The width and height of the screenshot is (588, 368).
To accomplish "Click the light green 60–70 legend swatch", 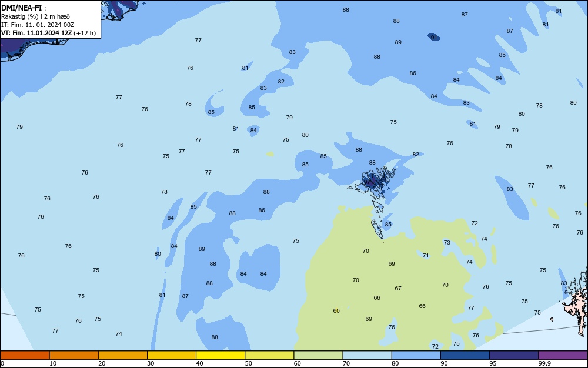I will 318,355.
